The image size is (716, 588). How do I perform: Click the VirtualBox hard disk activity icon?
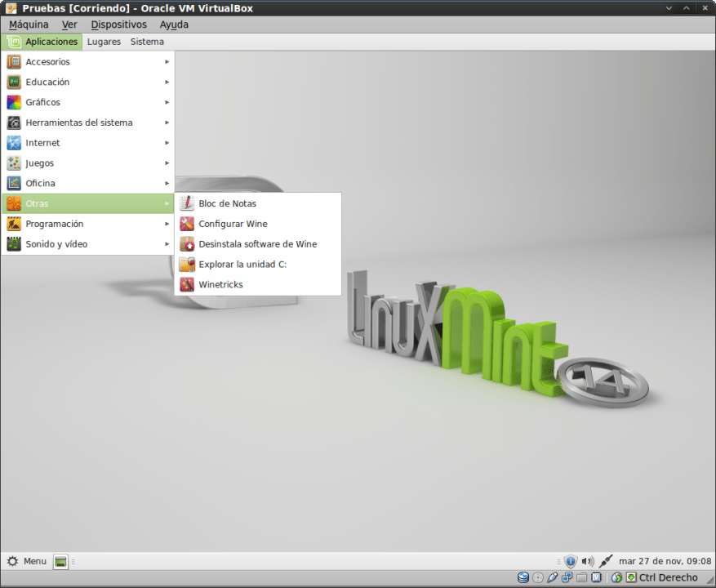click(523, 578)
